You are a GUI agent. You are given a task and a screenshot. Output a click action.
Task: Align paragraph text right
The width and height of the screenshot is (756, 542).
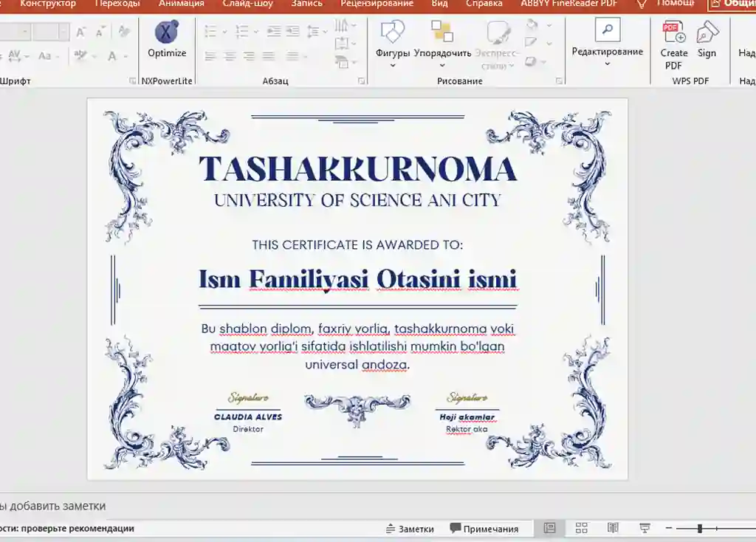250,56
